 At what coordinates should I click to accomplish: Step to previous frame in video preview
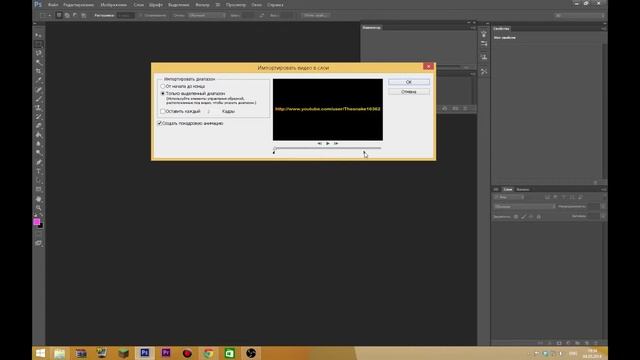pos(320,143)
